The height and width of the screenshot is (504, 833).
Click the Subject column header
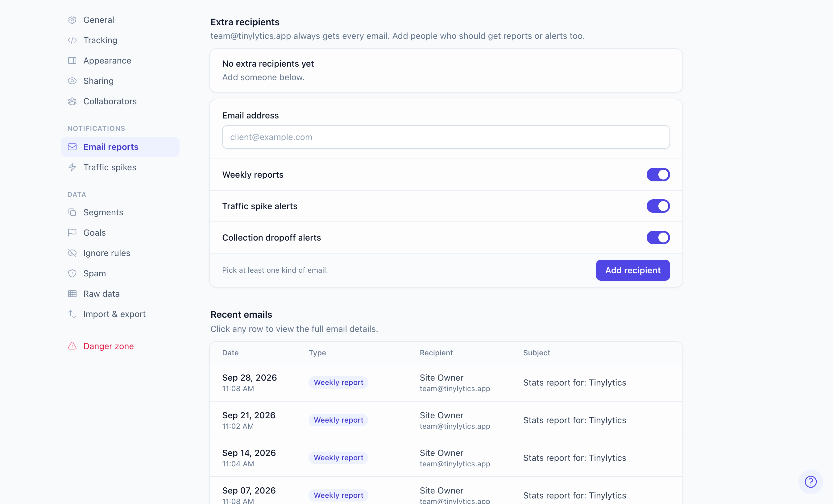tap(537, 353)
